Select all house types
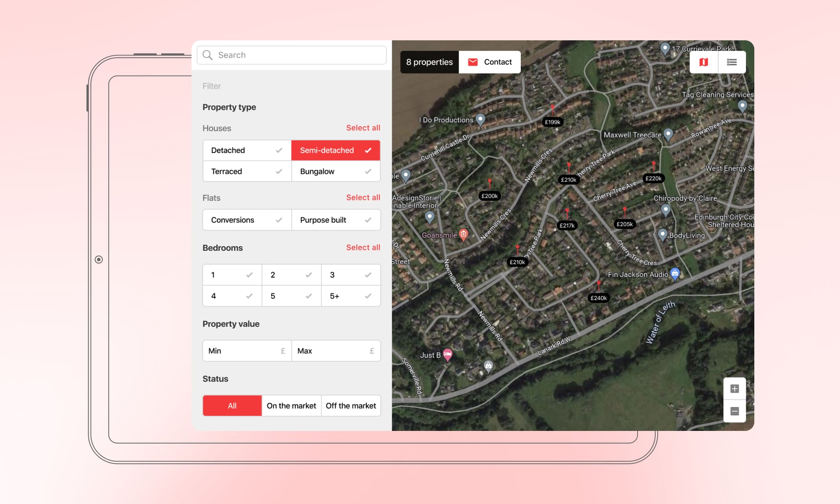840x504 pixels. (x=363, y=128)
